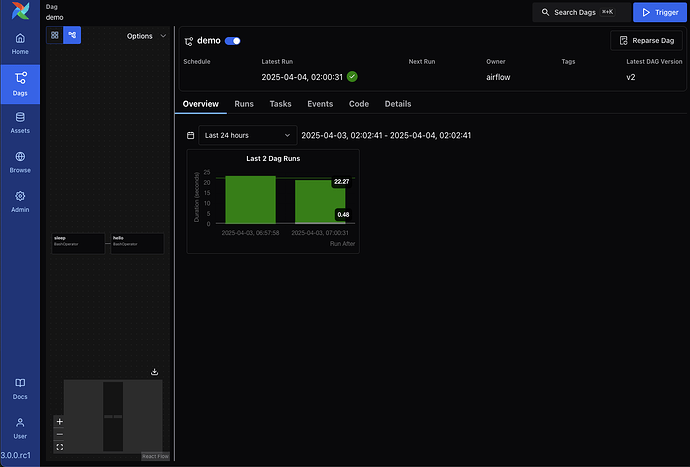Select the hello task node in graph
The width and height of the screenshot is (690, 467).
137,242
